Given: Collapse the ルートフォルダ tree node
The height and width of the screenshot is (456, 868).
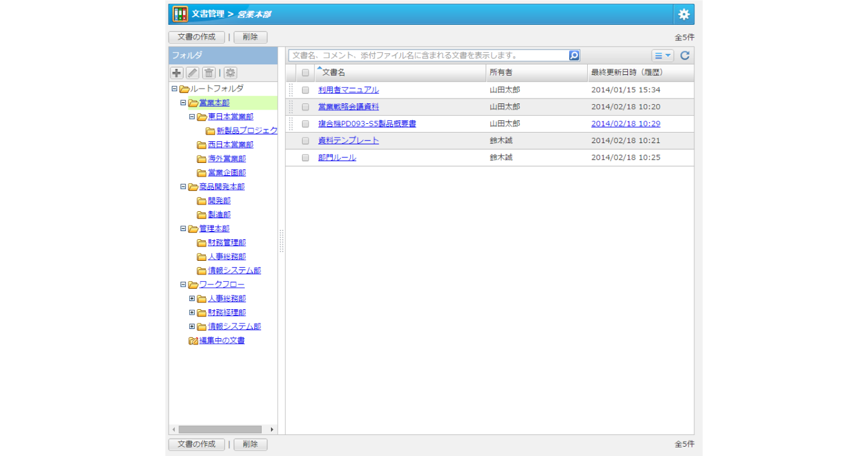Looking at the screenshot, I should pos(174,89).
